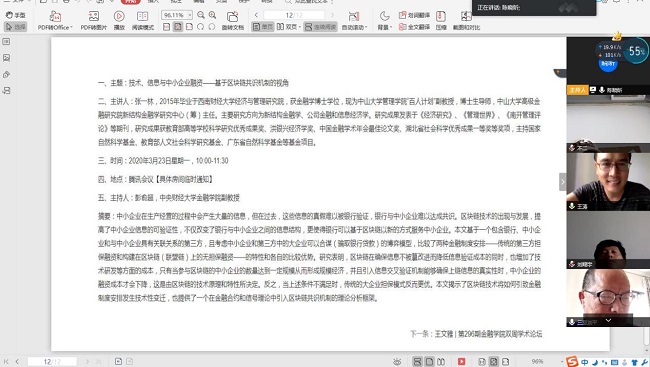Select the Hand (手型) tool
Image resolution: width=650 pixels, height=367 pixels.
click(x=15, y=15)
